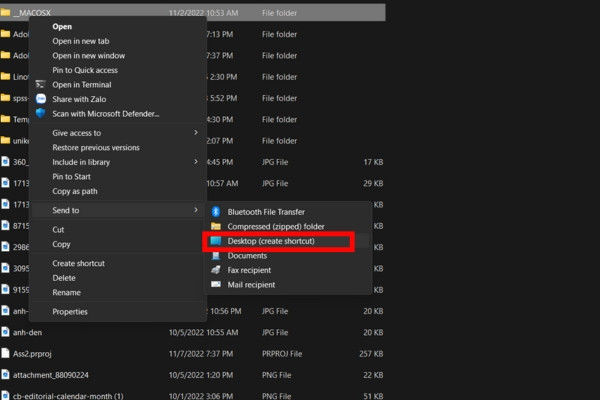This screenshot has height=400, width=600.
Task: Click the 17 KB size cell
Action: point(373,162)
